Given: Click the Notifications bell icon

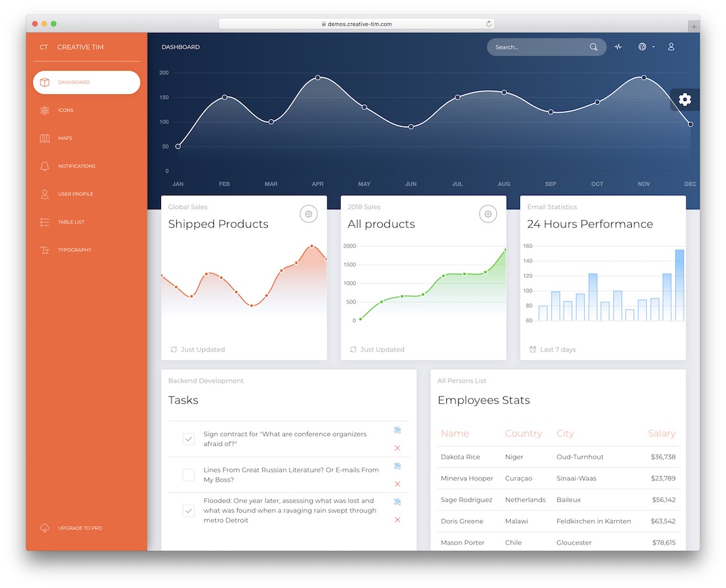Looking at the screenshot, I should pos(44,166).
